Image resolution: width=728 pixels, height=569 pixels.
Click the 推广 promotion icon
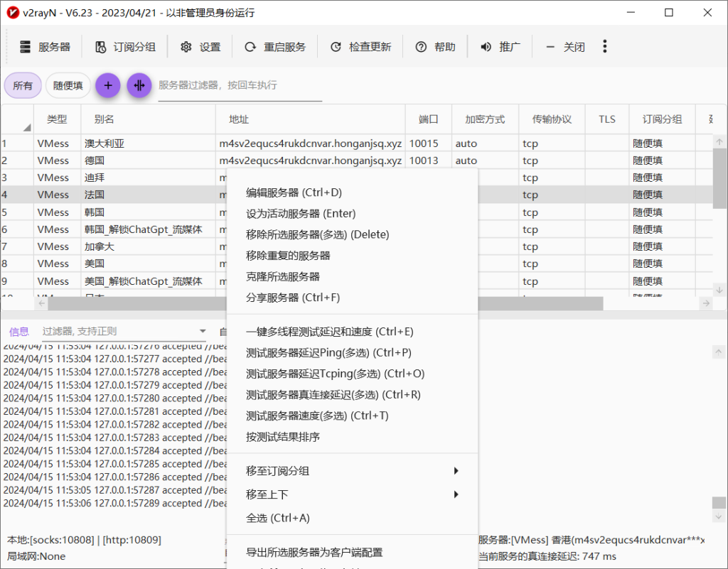click(486, 47)
